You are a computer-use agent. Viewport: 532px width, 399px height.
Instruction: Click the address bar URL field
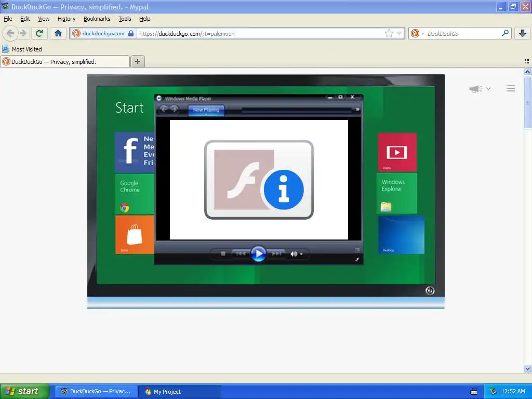click(261, 33)
